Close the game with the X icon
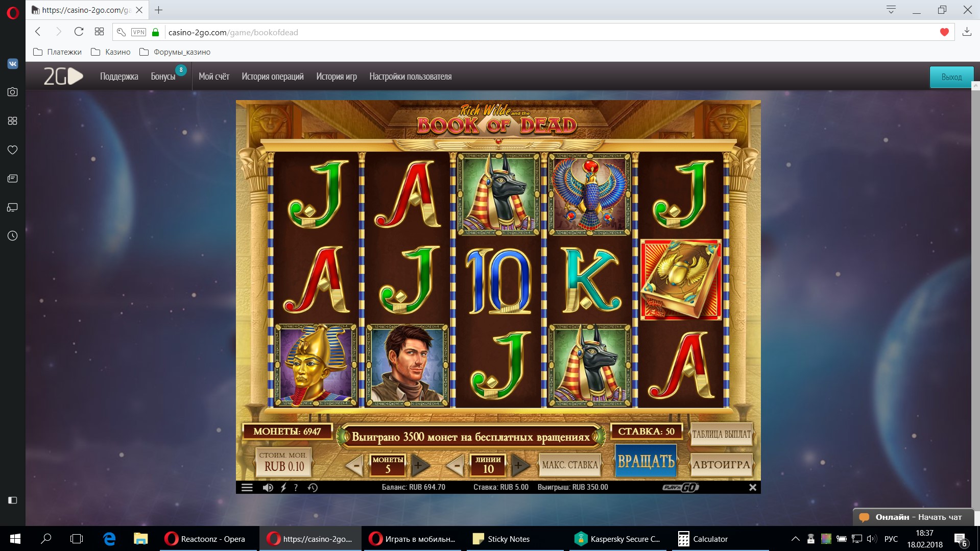This screenshot has width=980, height=551. tap(753, 488)
